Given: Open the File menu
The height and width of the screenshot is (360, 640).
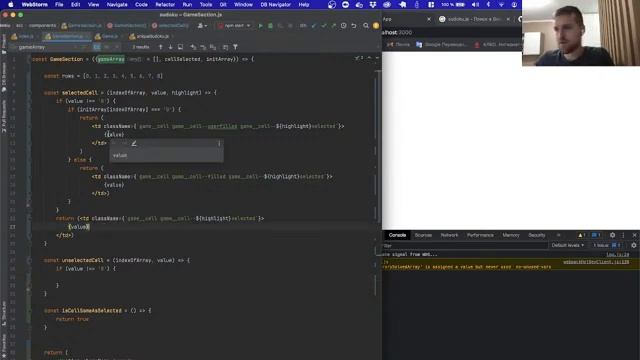Looking at the screenshot, I should point(59,4).
